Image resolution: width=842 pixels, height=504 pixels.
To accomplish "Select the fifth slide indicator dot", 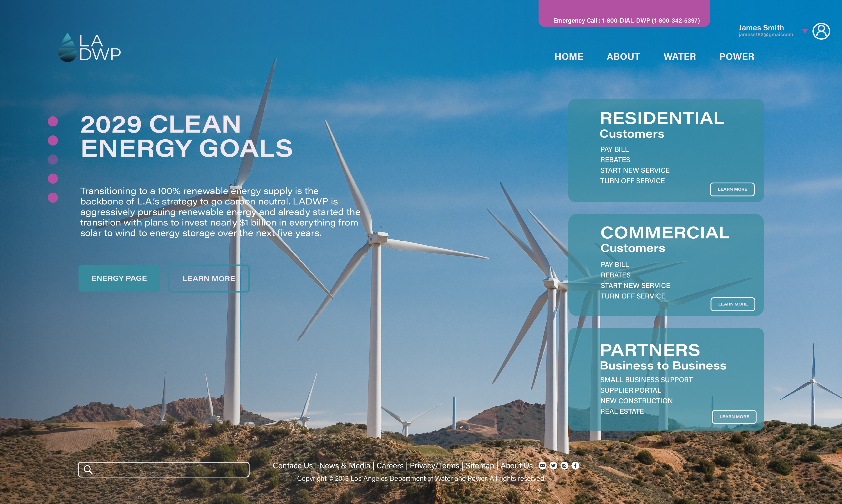I will tap(53, 197).
